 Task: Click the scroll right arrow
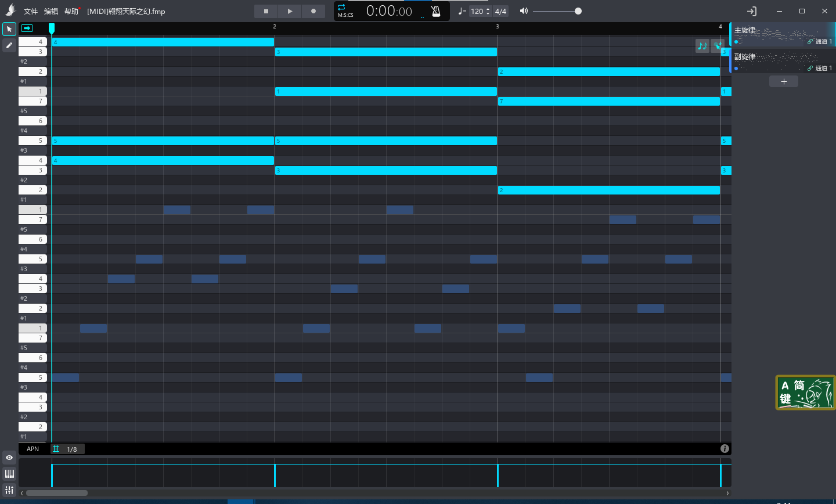[727, 493]
